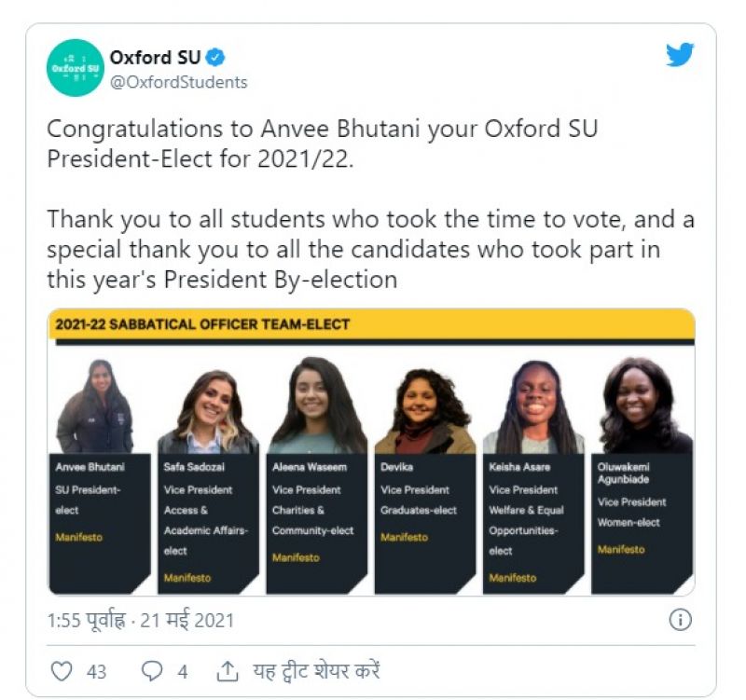Click the Oxford SU profile avatar
The height and width of the screenshot is (700, 746).
point(75,68)
